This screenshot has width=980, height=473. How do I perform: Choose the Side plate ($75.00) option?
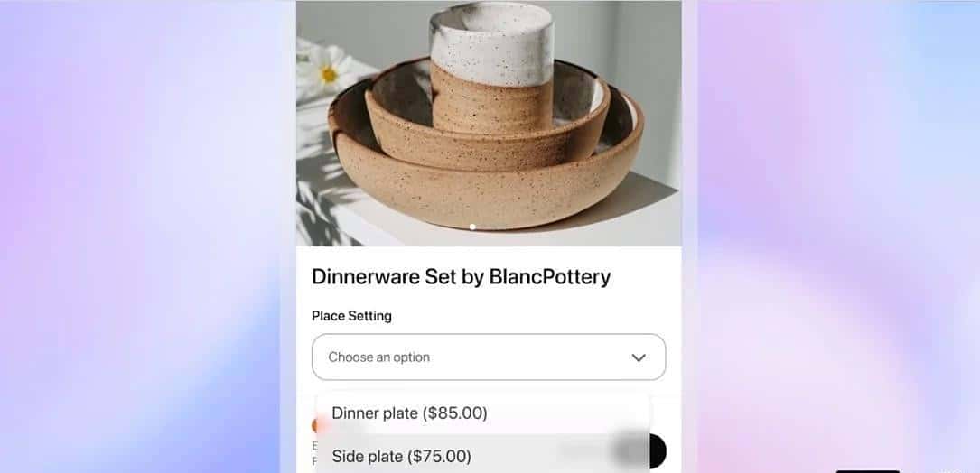(x=482, y=455)
